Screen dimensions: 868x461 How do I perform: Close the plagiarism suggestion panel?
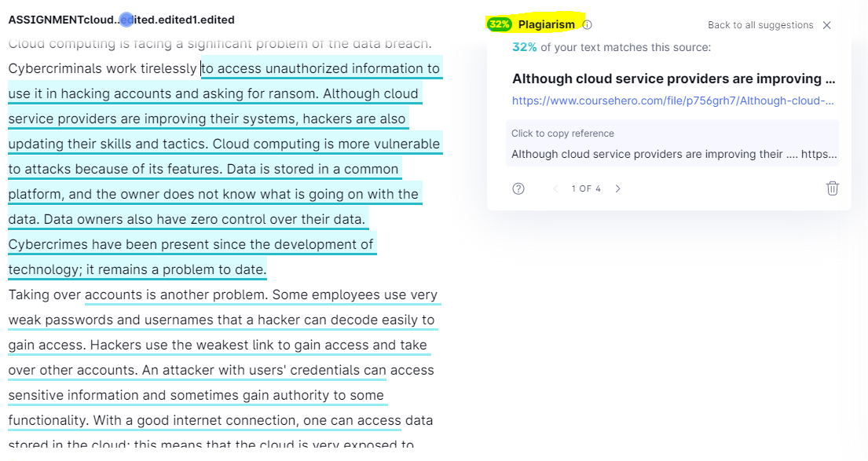[x=827, y=25]
